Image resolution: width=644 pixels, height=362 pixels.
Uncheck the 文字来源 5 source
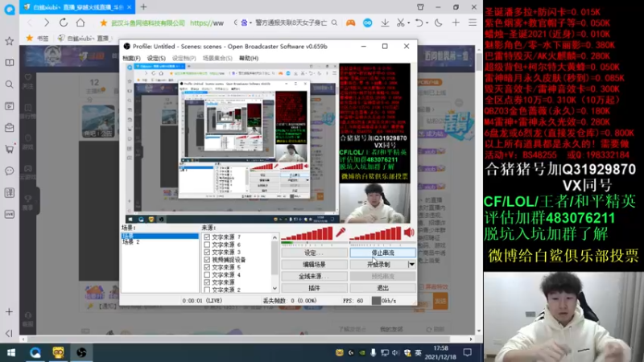[x=207, y=267]
